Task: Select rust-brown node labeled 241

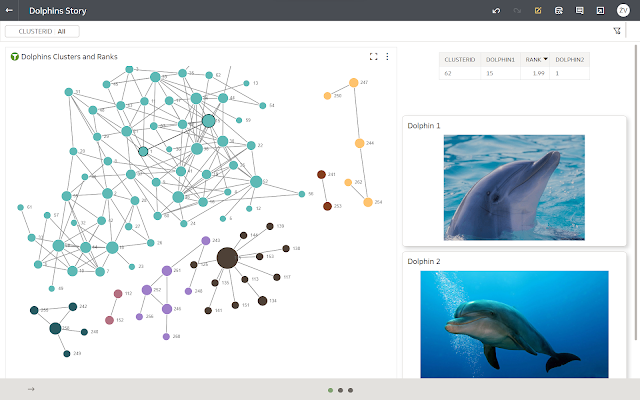Action: (x=321, y=175)
